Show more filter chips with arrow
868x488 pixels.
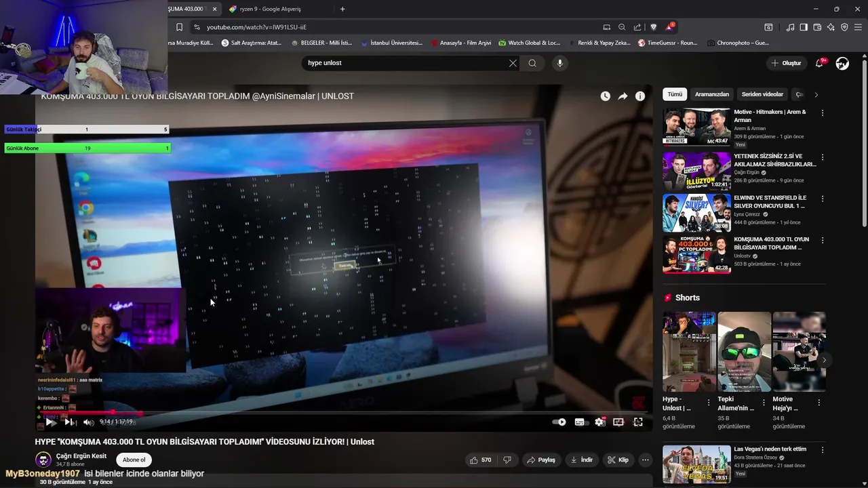click(816, 94)
